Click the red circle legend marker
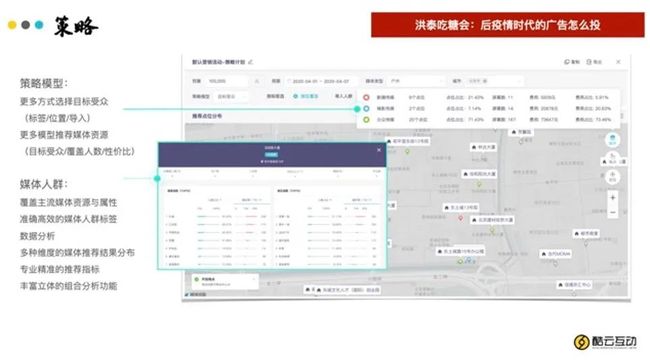The image size is (650, 364). point(366,97)
